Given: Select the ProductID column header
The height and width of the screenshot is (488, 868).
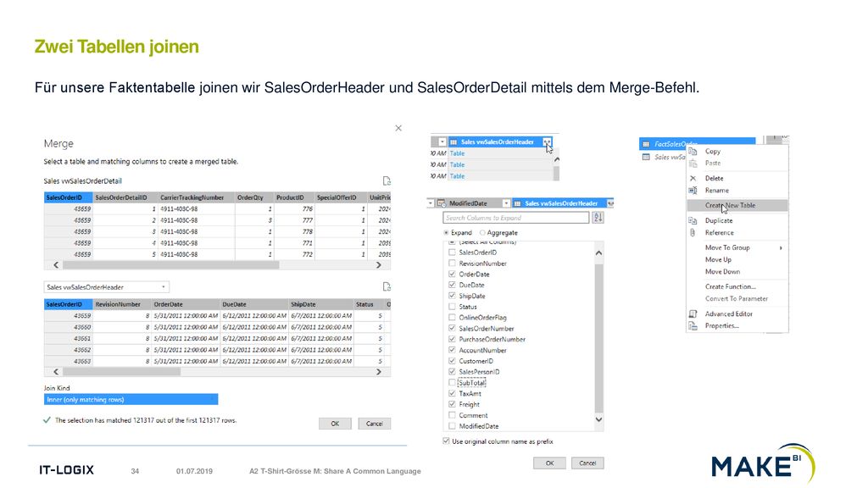Looking at the screenshot, I should (294, 197).
